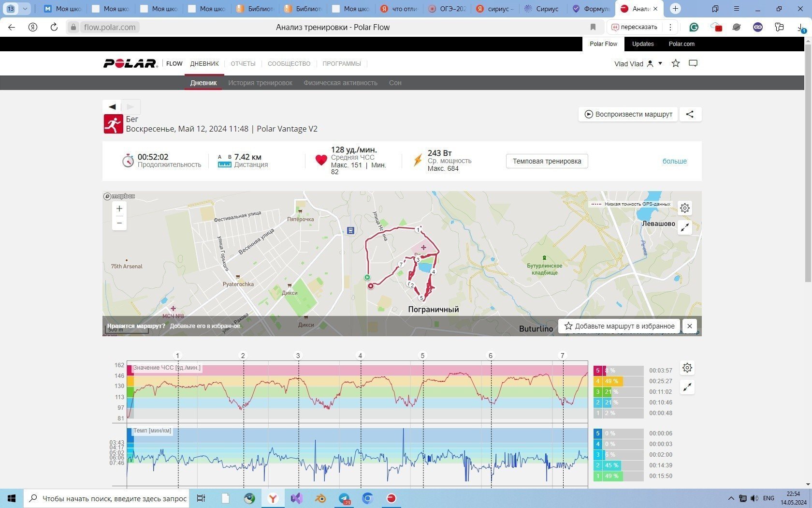The image size is (812, 508).
Task: Select the 00:52:02 duration value
Action: (x=153, y=157)
